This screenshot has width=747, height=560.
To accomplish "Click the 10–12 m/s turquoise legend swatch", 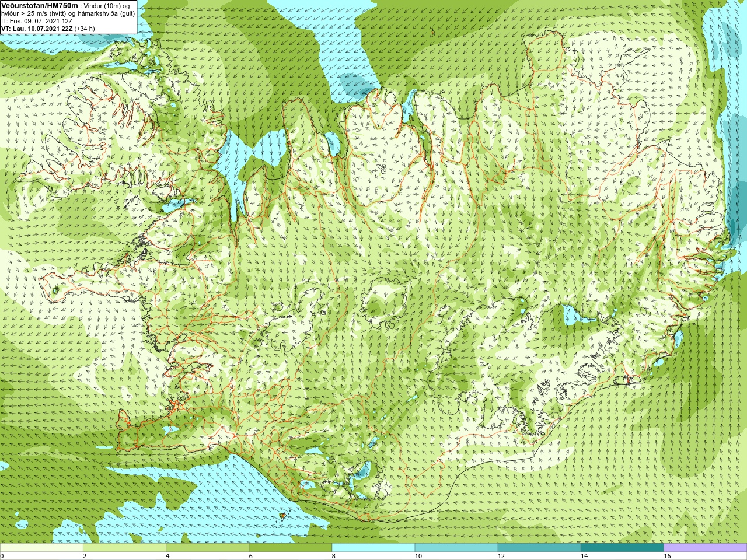I will (456, 548).
